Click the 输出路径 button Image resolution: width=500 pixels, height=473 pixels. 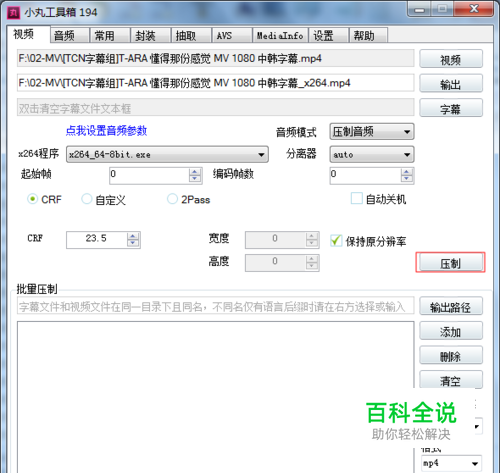click(451, 306)
